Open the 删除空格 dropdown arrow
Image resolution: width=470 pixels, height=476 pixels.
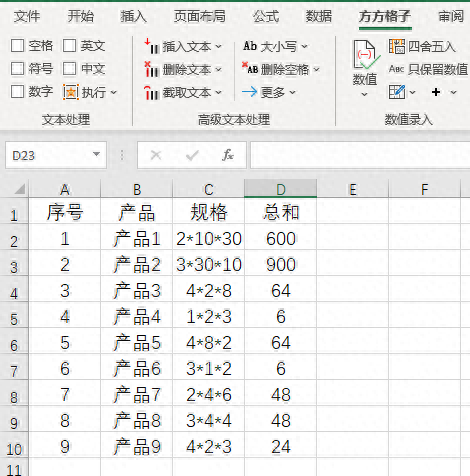click(x=316, y=69)
